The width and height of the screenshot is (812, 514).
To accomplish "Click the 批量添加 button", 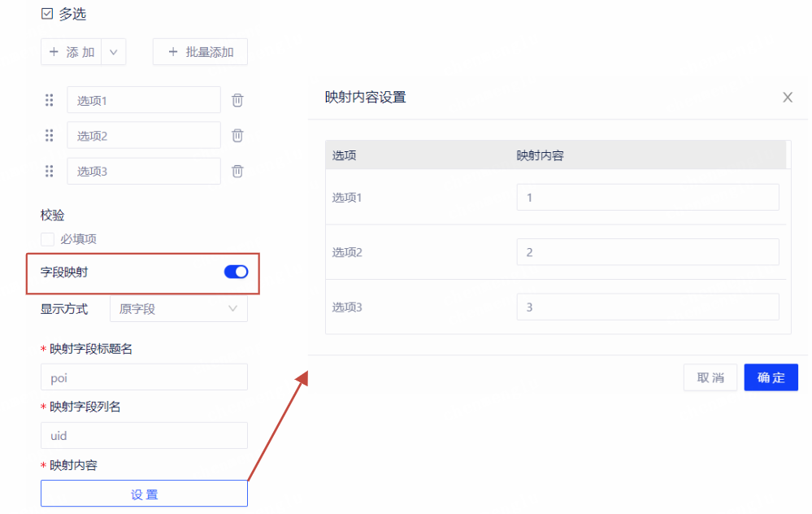I will [200, 52].
